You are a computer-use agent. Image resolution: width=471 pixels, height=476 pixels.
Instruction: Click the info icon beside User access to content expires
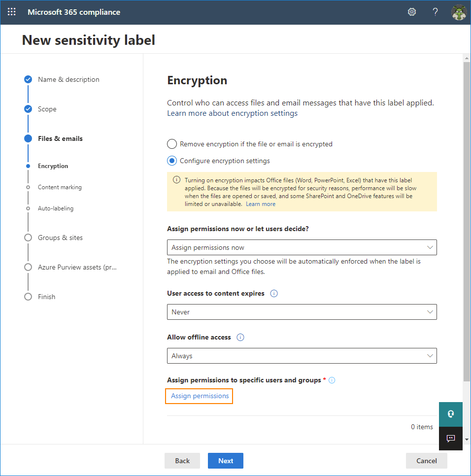pyautogui.click(x=274, y=293)
